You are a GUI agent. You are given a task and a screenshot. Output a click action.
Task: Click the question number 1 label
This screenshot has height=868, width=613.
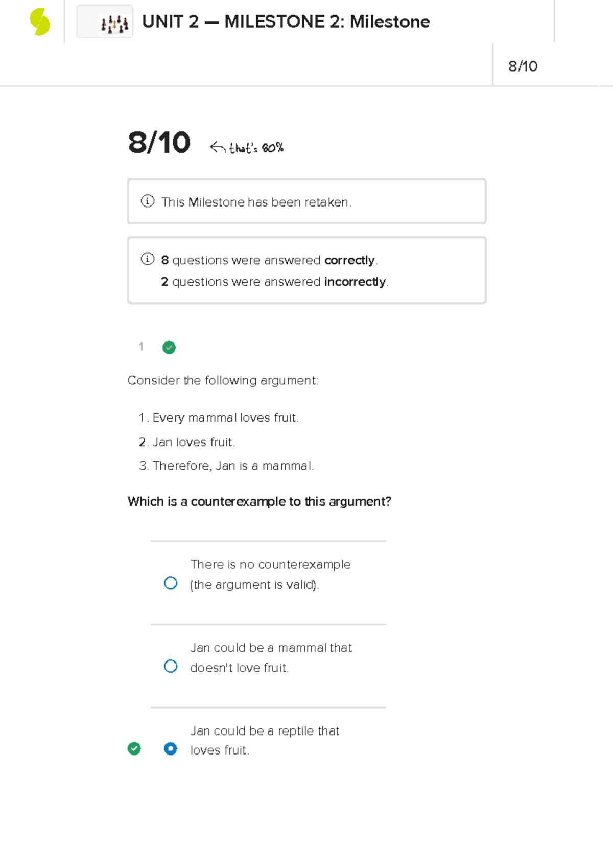pyautogui.click(x=141, y=347)
